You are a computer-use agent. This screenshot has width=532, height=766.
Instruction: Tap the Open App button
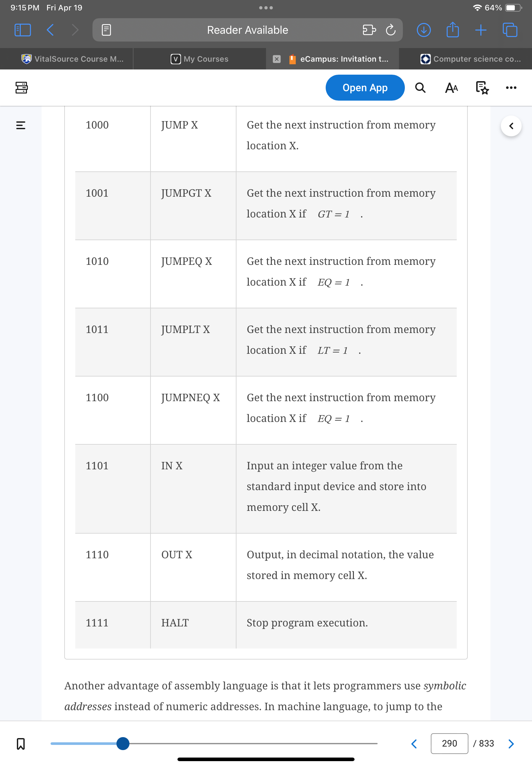[x=365, y=88]
